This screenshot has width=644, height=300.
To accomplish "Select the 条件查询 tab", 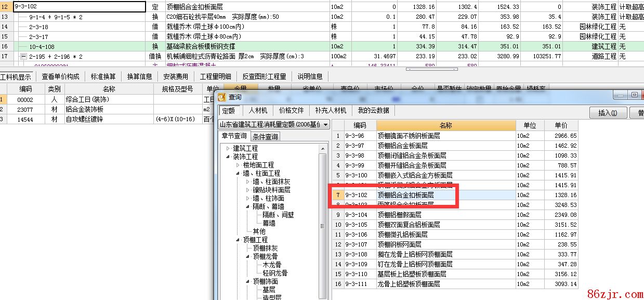I will pyautogui.click(x=266, y=137).
